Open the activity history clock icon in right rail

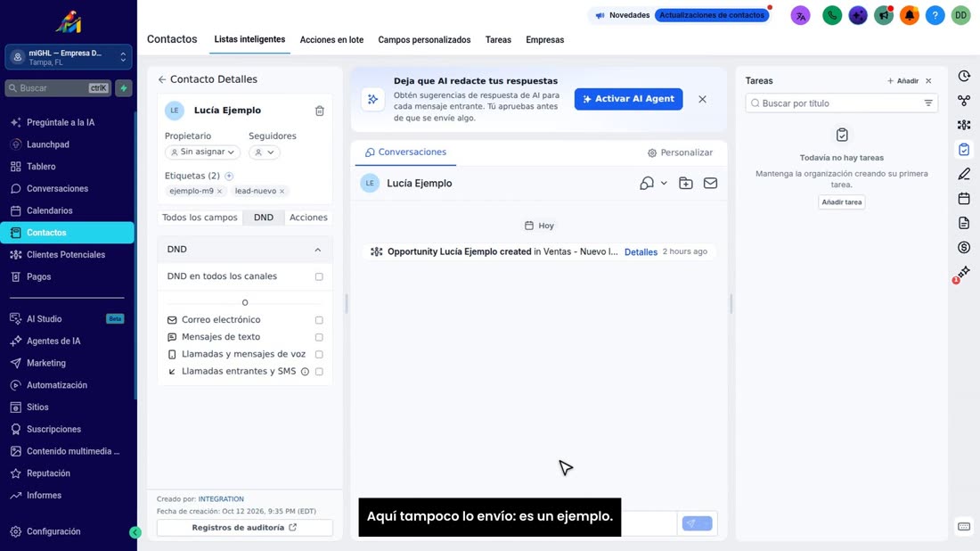click(x=964, y=77)
